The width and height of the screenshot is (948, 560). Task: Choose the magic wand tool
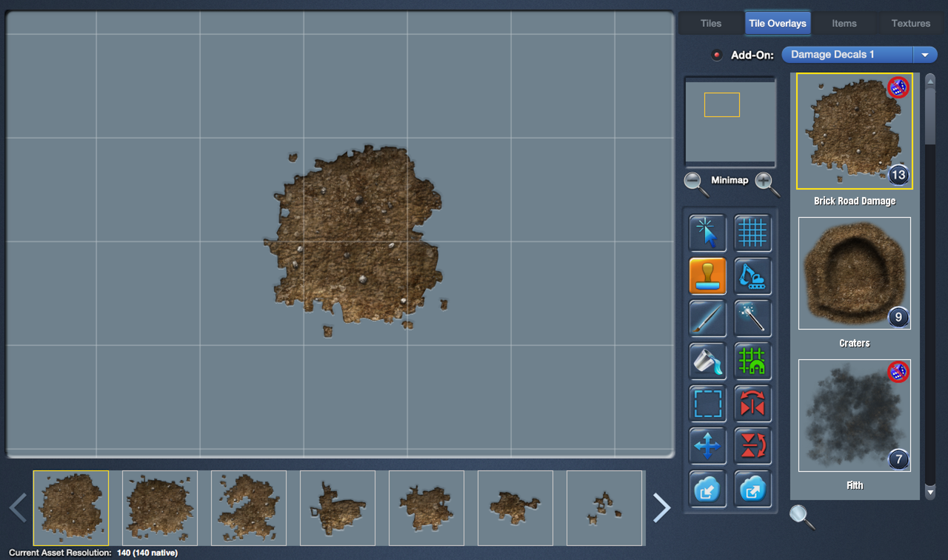pyautogui.click(x=752, y=319)
